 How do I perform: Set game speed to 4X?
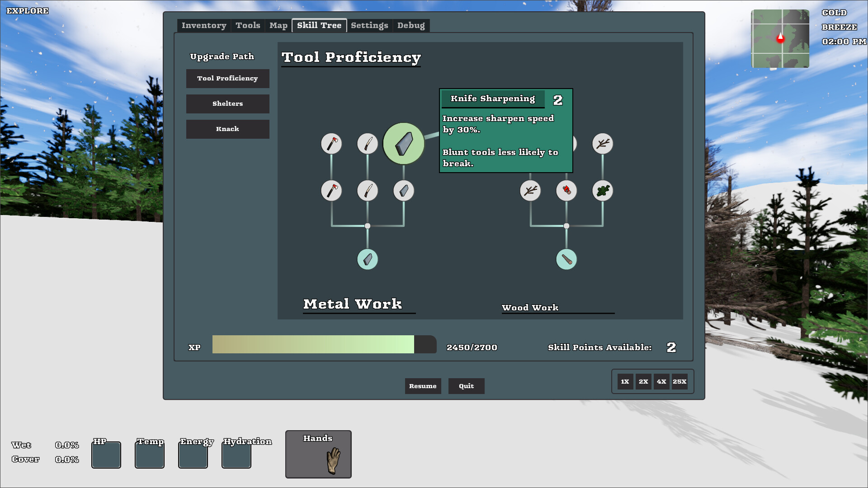click(x=661, y=382)
